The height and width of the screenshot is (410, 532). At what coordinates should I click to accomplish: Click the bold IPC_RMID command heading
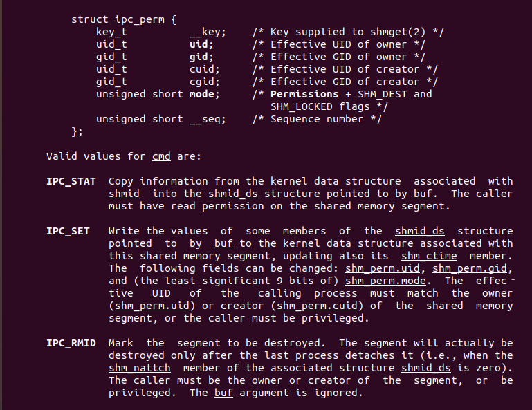click(71, 343)
